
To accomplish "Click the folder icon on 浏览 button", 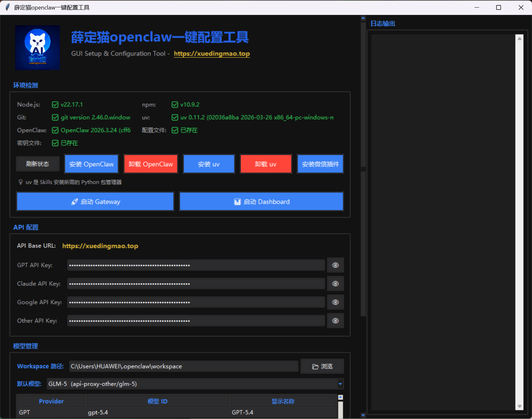I will (x=315, y=366).
